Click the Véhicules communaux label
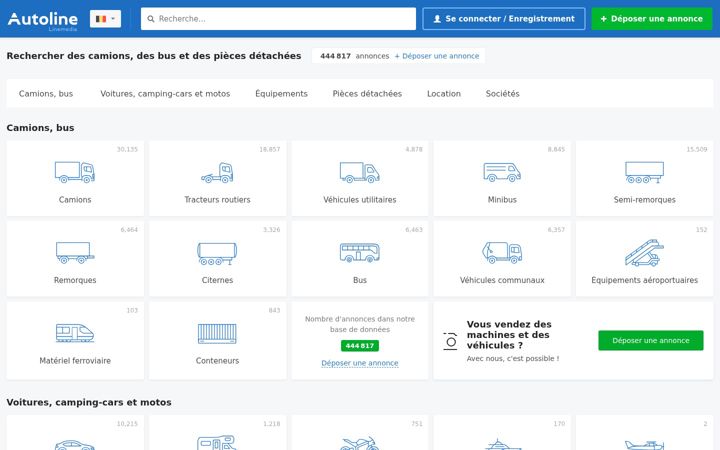Image resolution: width=720 pixels, height=450 pixels. [x=502, y=280]
